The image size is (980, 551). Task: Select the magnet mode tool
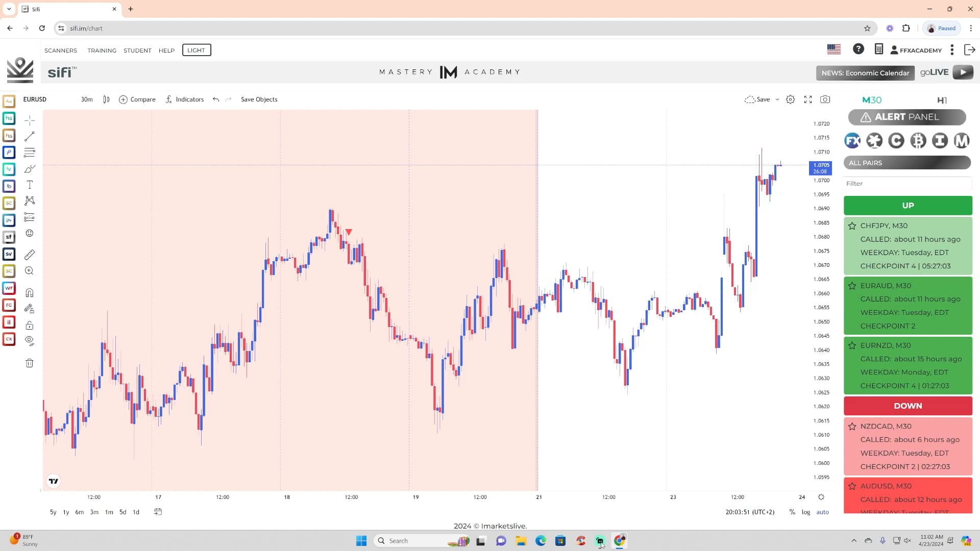pyautogui.click(x=30, y=293)
